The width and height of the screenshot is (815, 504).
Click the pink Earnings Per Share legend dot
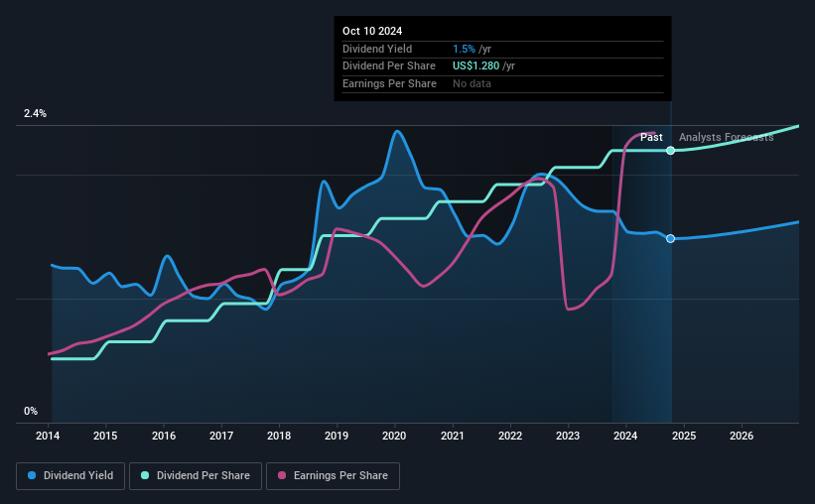tap(282, 475)
